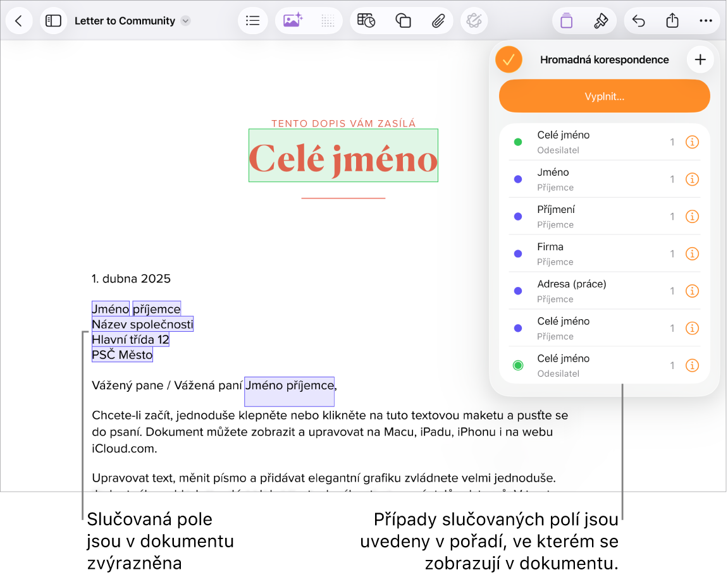This screenshot has height=577, width=728.
Task: Open the Format paintbrush icon
Action: [601, 21]
